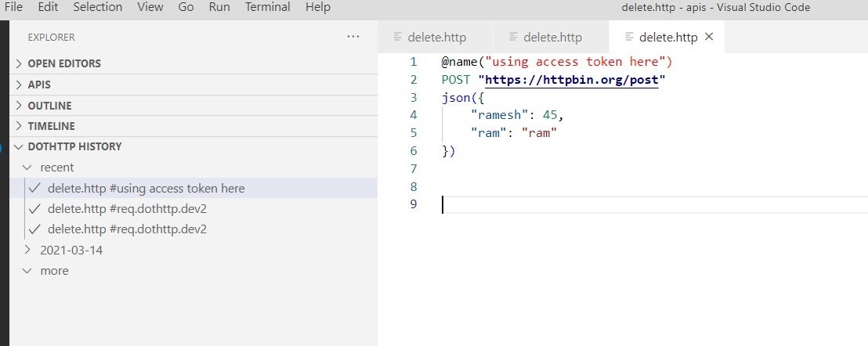
Task: Select history entry using access token here
Action: [193, 188]
